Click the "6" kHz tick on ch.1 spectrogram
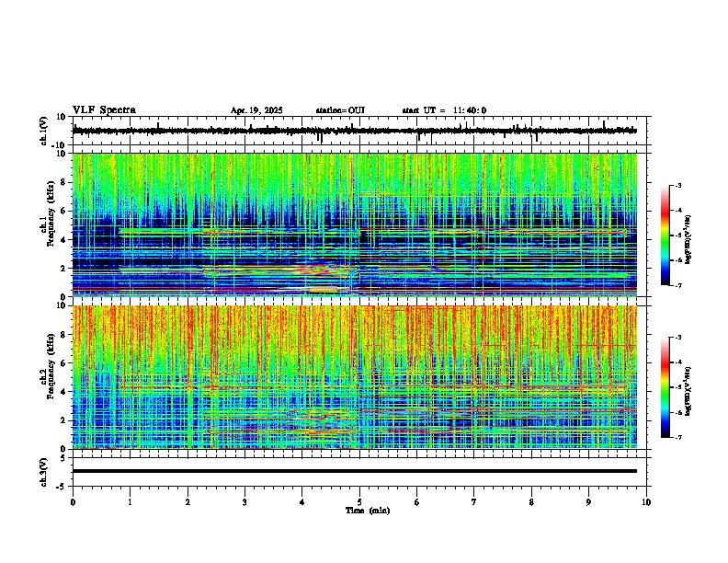 pyautogui.click(x=64, y=212)
